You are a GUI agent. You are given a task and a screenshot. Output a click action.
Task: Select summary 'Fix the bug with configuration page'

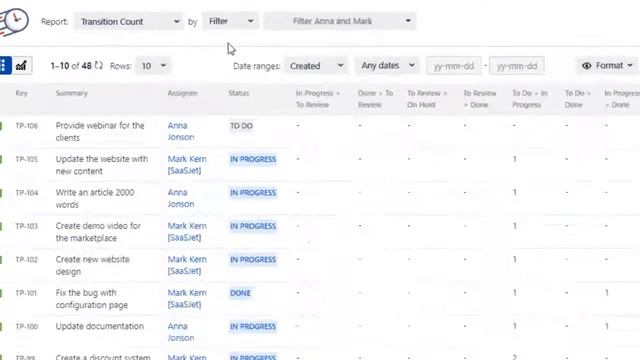click(92, 299)
